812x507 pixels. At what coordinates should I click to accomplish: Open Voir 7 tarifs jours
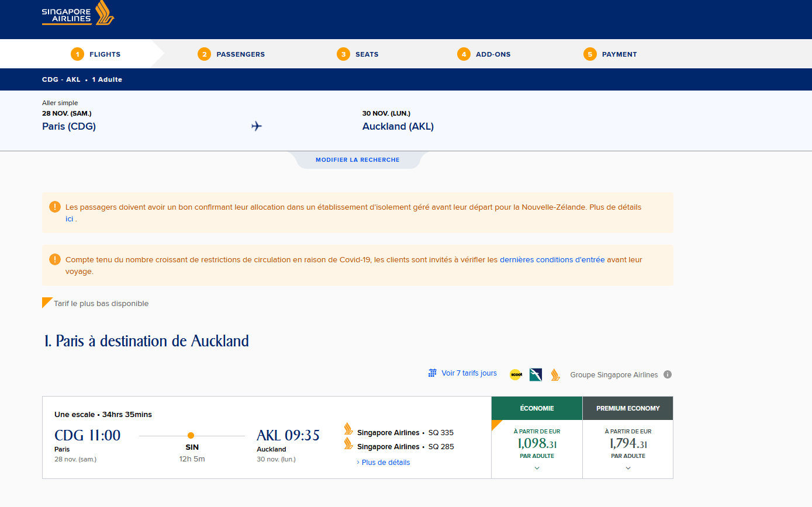469,373
